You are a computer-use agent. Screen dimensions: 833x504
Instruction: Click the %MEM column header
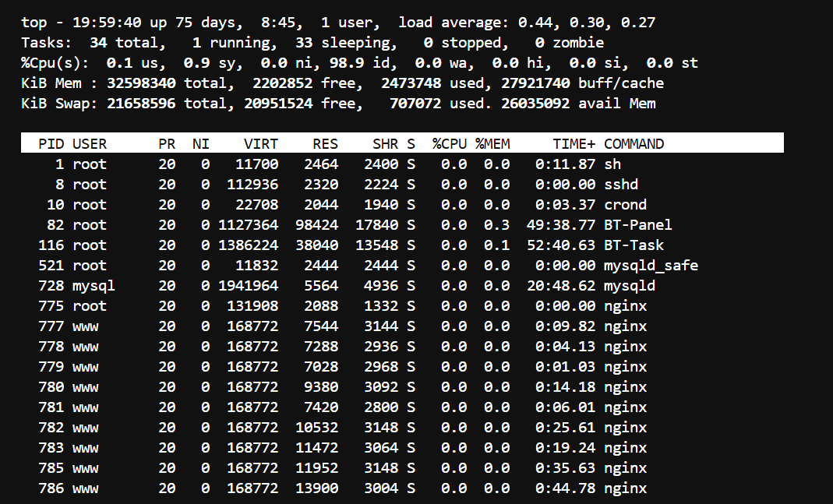tap(492, 144)
